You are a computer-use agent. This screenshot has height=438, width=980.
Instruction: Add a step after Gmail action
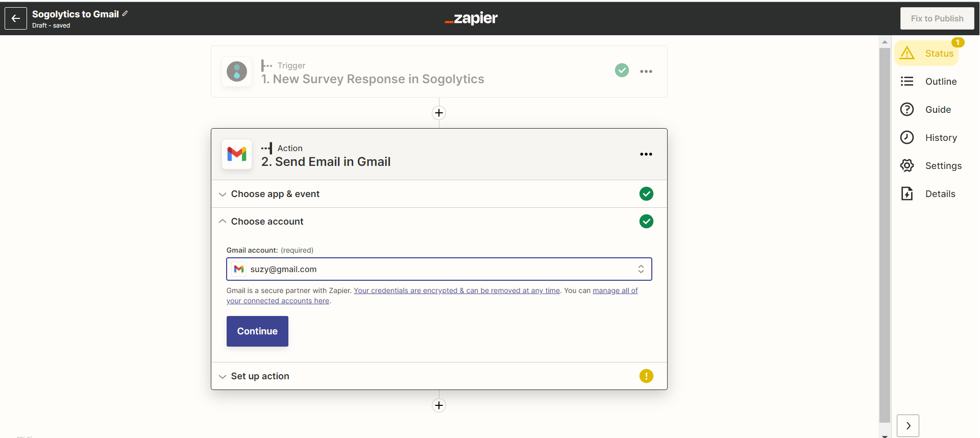tap(439, 405)
